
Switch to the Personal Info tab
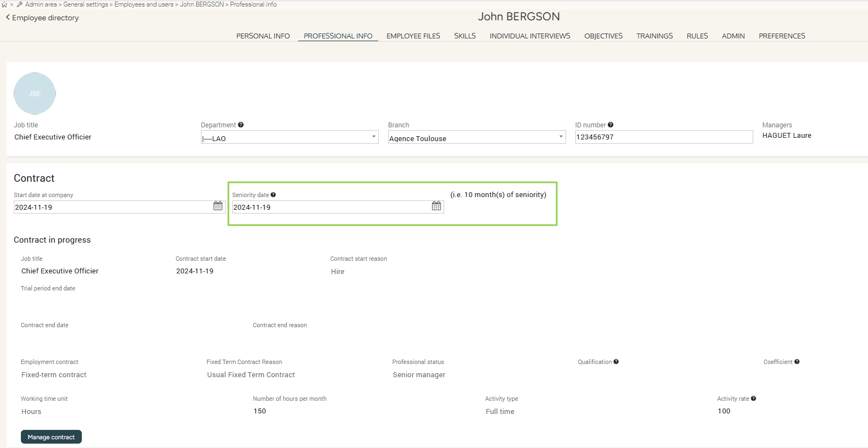[x=263, y=36]
